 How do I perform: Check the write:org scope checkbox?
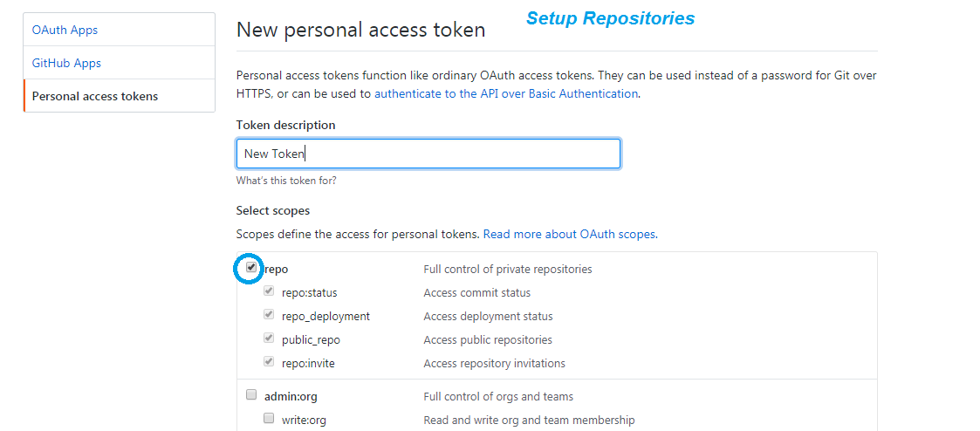pos(269,419)
